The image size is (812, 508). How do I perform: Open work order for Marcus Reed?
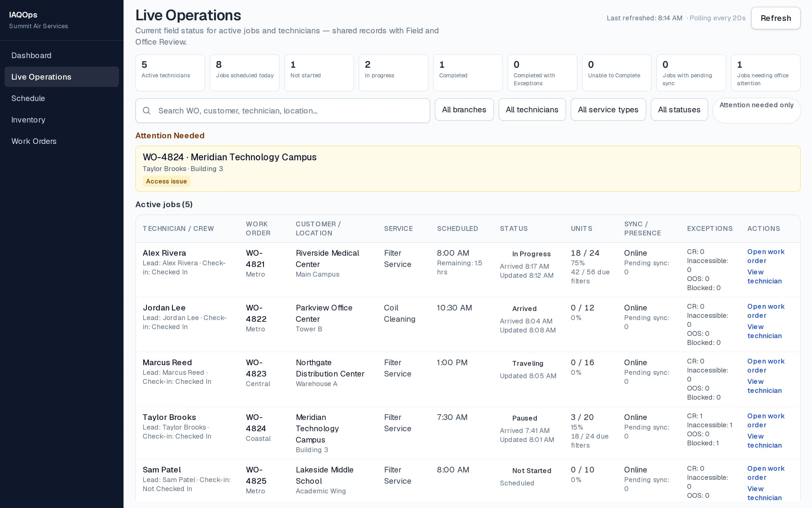point(766,365)
